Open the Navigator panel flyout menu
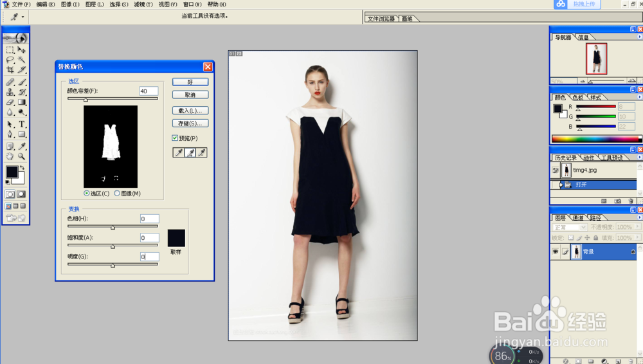643x364 pixels. click(x=639, y=37)
